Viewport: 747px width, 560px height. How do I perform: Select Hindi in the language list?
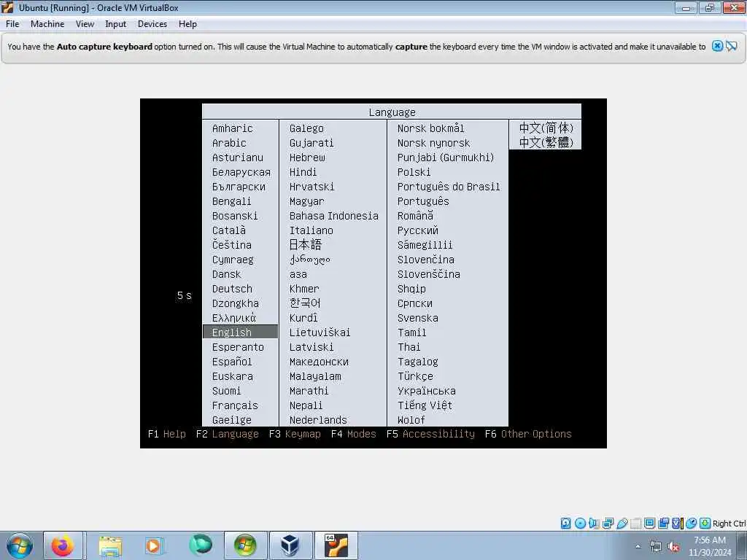303,172
